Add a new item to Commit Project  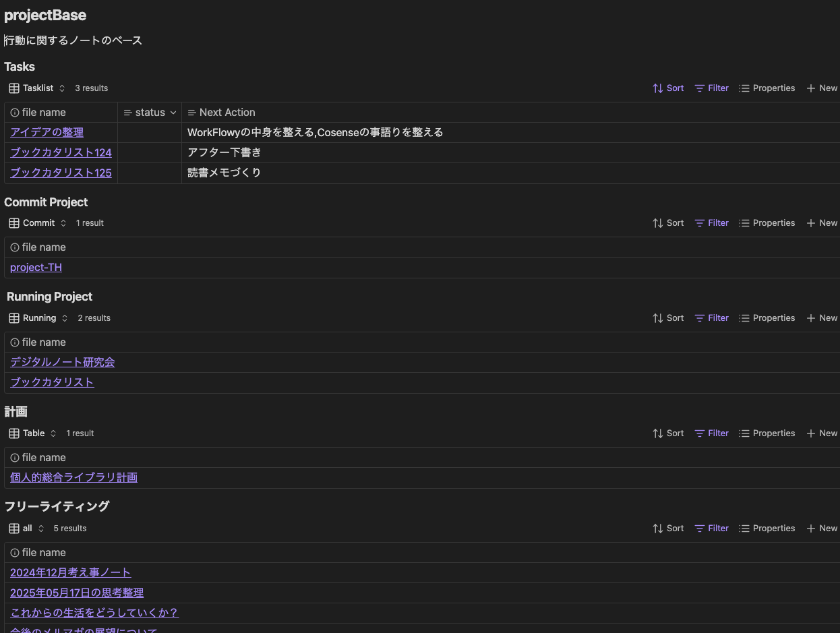tap(822, 223)
